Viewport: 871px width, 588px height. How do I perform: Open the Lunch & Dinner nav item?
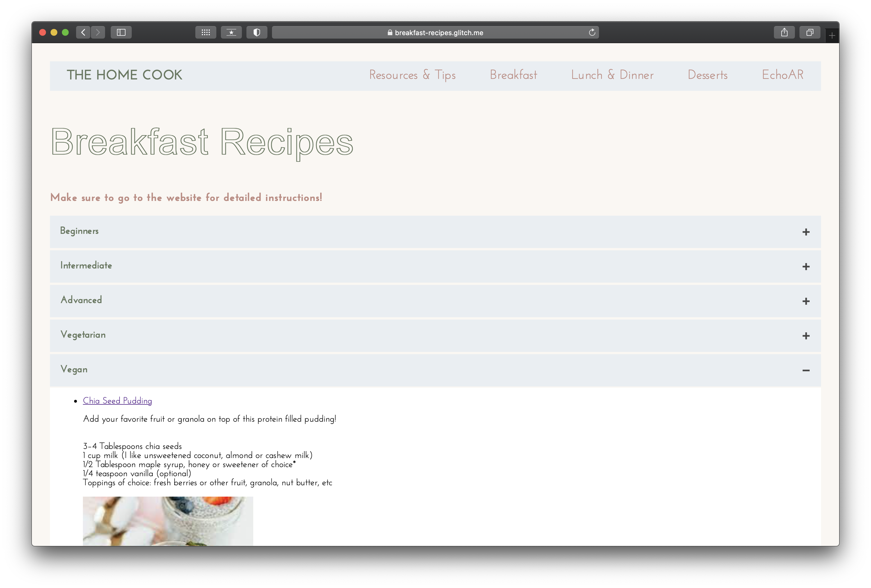[x=612, y=75]
